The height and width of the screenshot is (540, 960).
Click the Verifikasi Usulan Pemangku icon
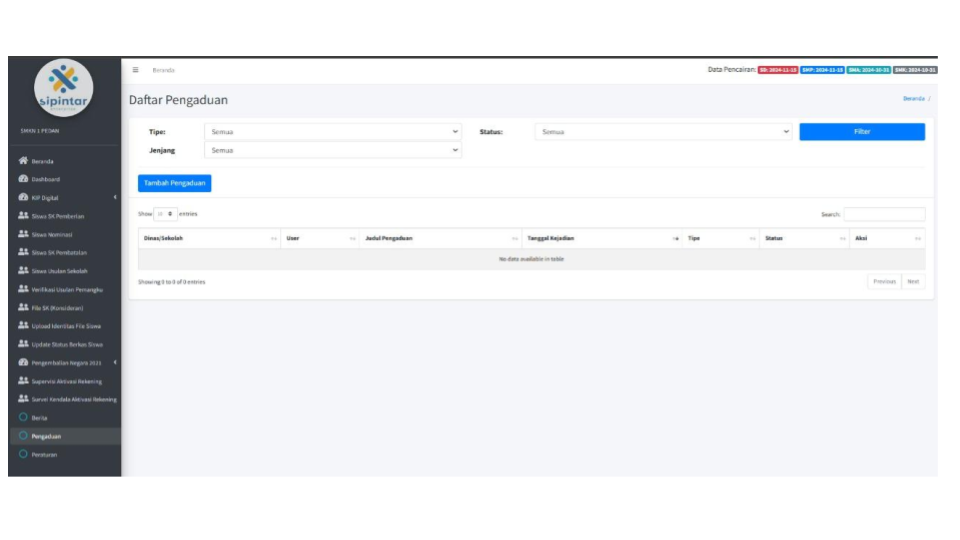click(x=23, y=288)
